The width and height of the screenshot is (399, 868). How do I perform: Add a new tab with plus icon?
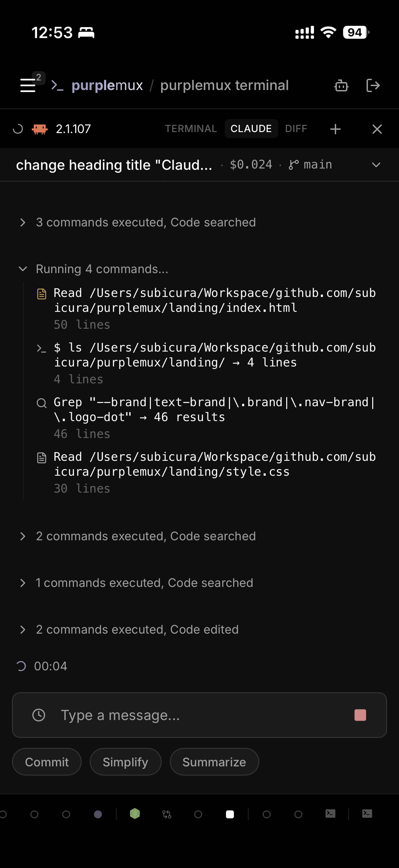[x=335, y=129]
